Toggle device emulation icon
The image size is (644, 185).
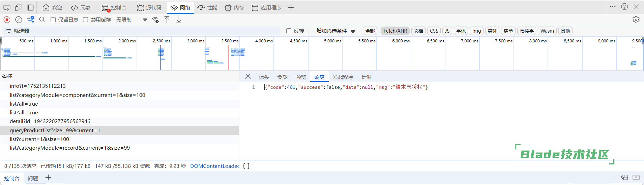click(x=19, y=7)
